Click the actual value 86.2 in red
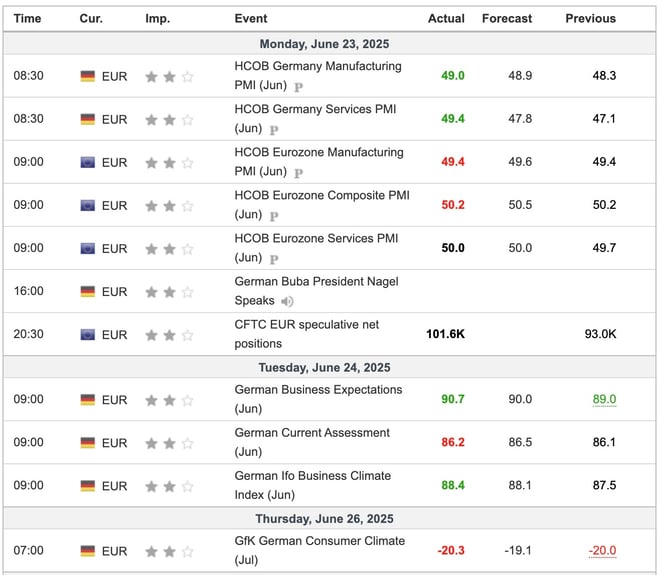 click(x=453, y=442)
